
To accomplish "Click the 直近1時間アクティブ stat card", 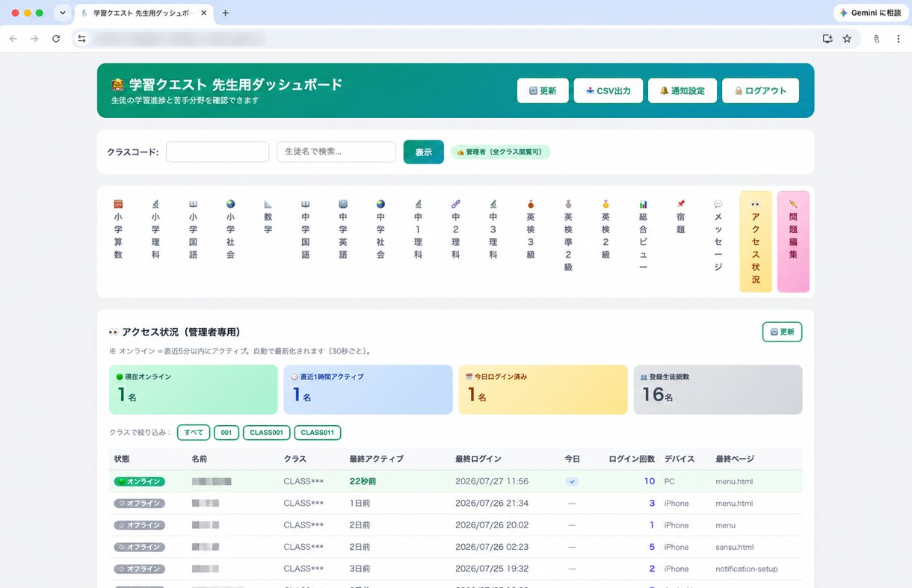I will (x=368, y=389).
